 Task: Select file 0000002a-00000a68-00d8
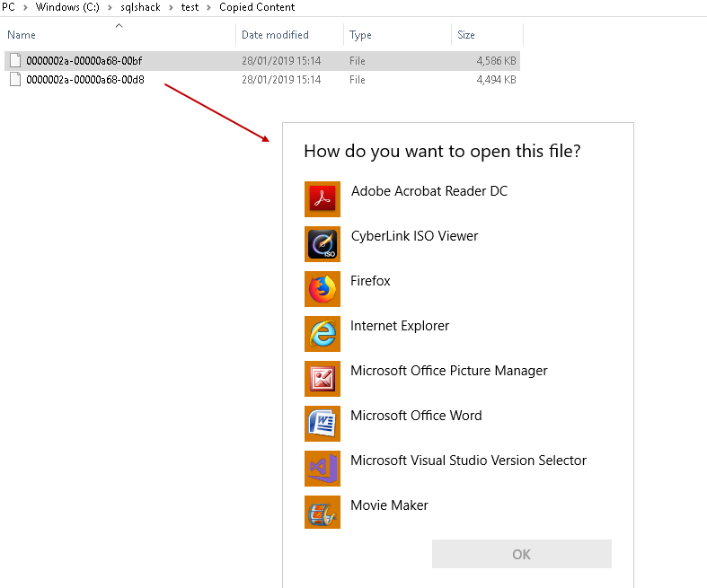pos(84,79)
